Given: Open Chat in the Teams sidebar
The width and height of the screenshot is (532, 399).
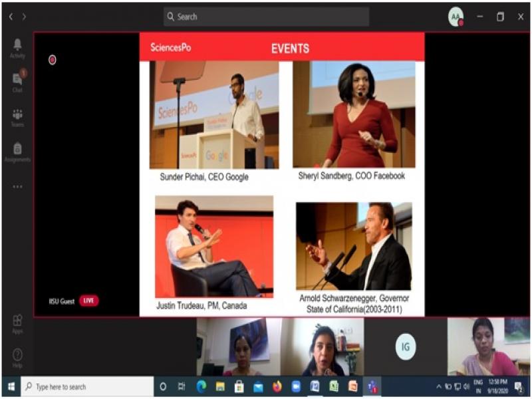Looking at the screenshot, I should click(x=17, y=81).
